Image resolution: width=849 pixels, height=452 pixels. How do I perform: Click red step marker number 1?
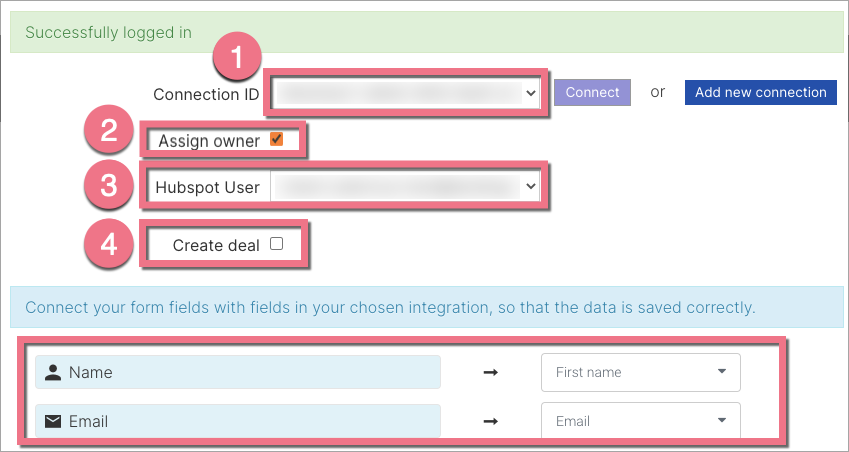(x=235, y=59)
